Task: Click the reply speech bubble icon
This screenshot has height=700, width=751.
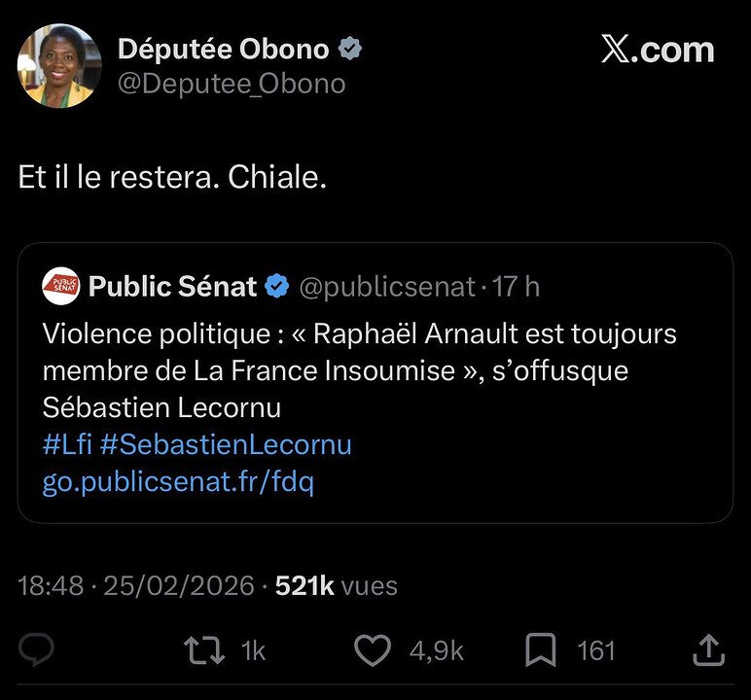Action: (x=36, y=649)
